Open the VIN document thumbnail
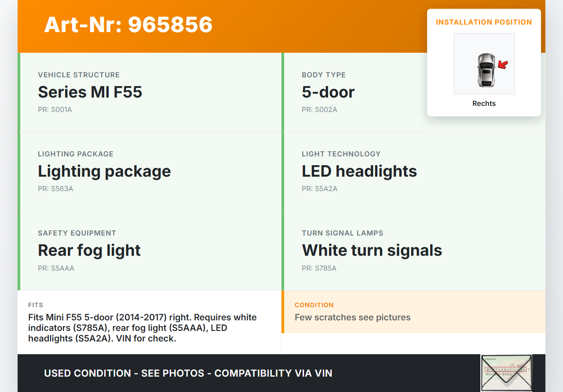Screen dimensions: 563x392 pyautogui.click(x=506, y=373)
